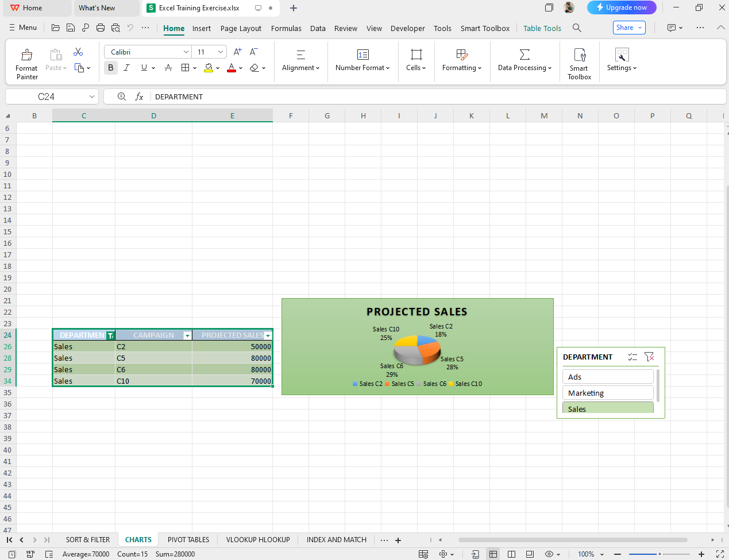Click the Upgrade now button
Image resolution: width=729 pixels, height=560 pixels.
tap(622, 7)
